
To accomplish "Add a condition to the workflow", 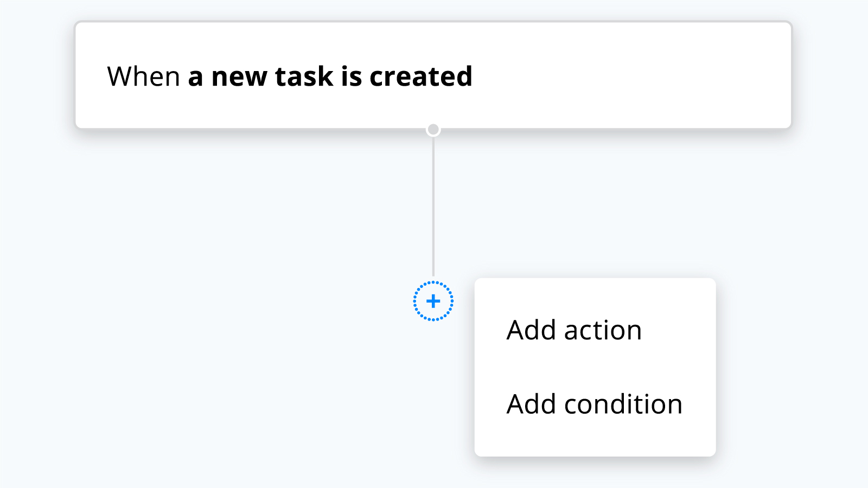I will [594, 404].
